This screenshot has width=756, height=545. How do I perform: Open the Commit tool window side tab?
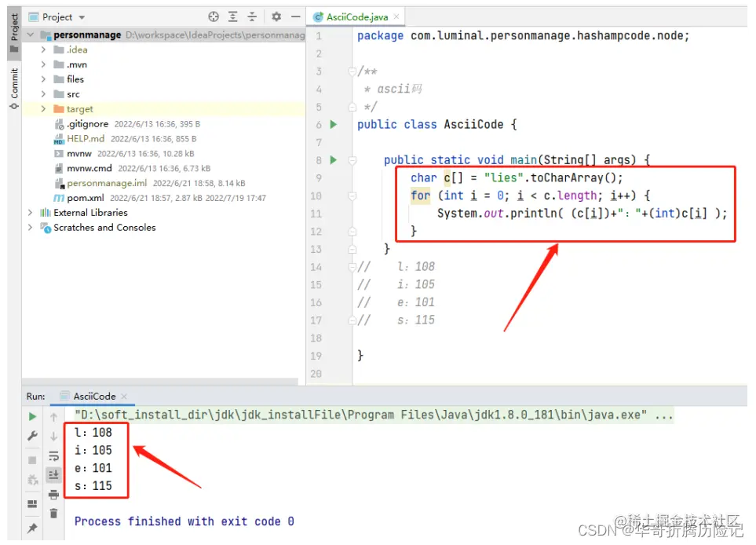(14, 90)
